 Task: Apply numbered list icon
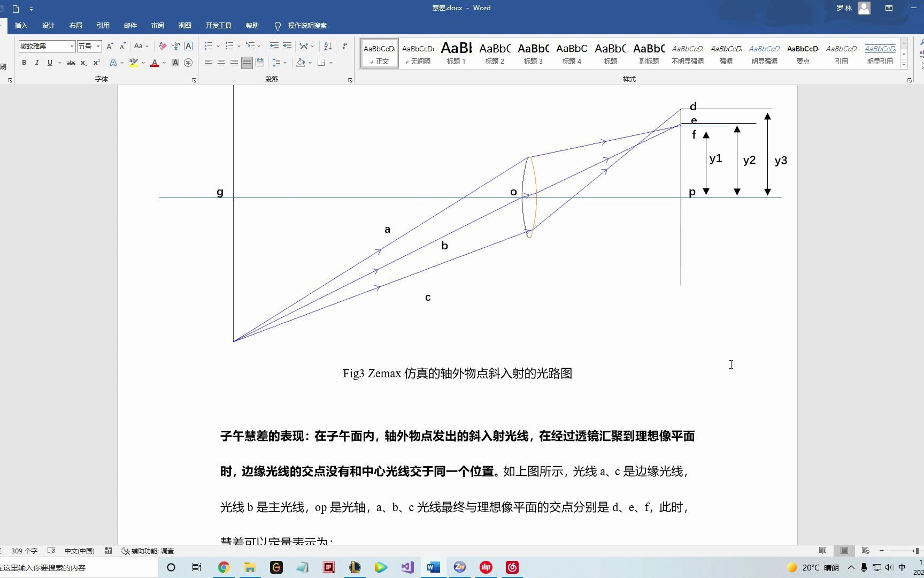[229, 46]
